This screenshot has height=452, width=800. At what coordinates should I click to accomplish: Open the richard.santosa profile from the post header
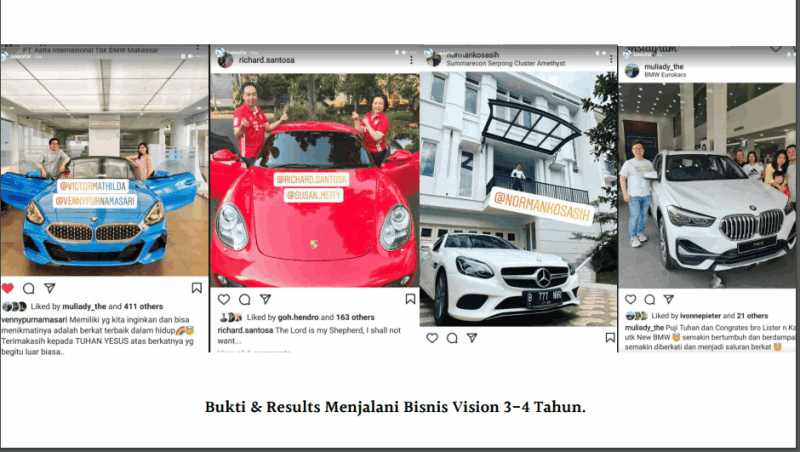(x=266, y=60)
